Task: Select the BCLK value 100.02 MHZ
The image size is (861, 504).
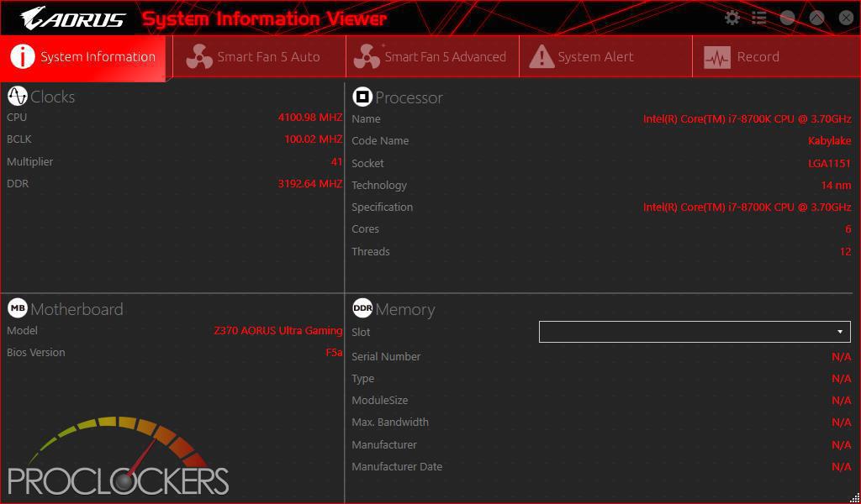Action: (314, 139)
